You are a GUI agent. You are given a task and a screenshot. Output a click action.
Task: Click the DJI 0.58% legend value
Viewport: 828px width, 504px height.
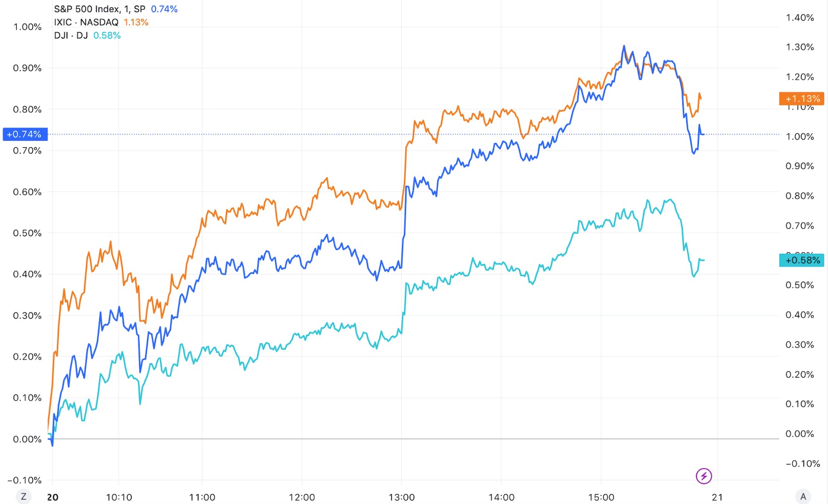107,35
